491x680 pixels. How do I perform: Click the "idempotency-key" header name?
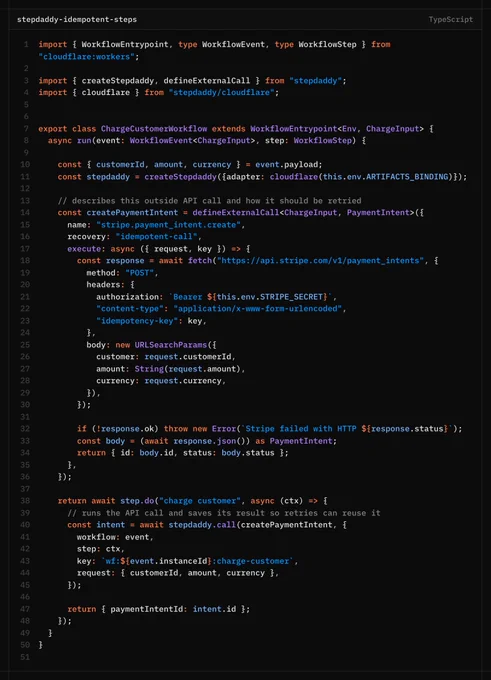pyautogui.click(x=137, y=321)
